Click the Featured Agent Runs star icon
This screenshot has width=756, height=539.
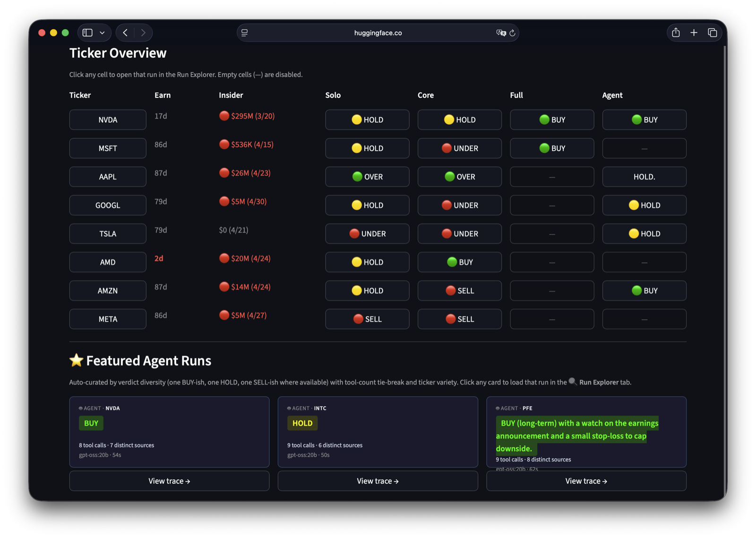pos(76,360)
